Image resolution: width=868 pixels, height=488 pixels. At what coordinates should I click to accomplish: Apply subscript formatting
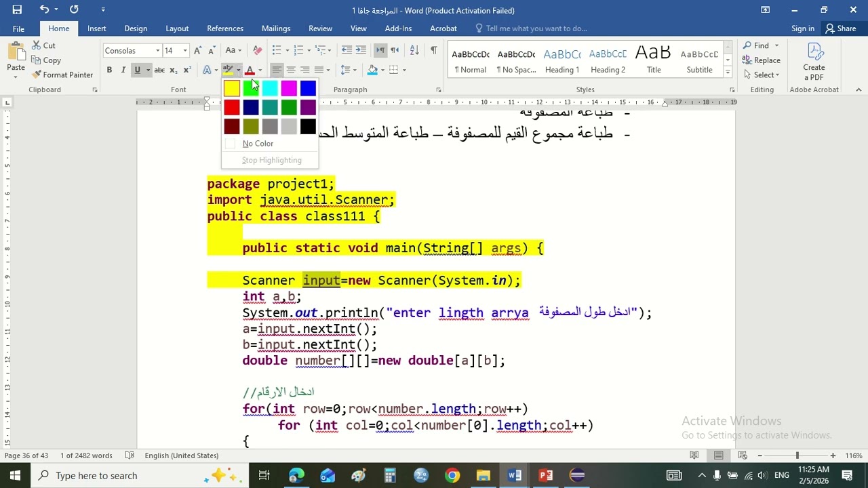pyautogui.click(x=174, y=70)
